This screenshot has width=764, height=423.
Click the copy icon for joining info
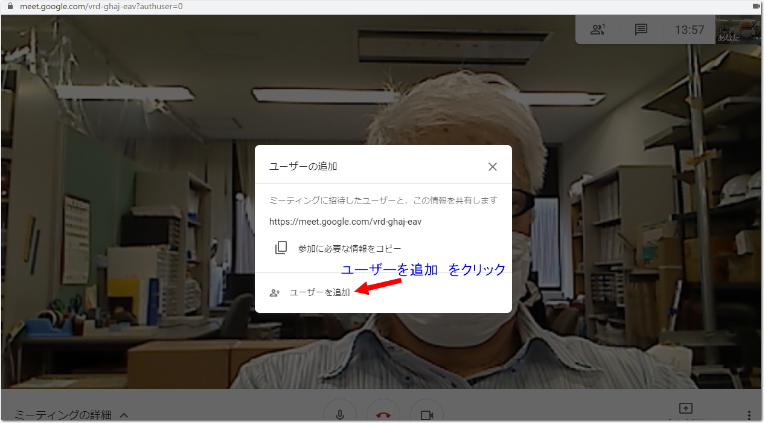coord(281,248)
